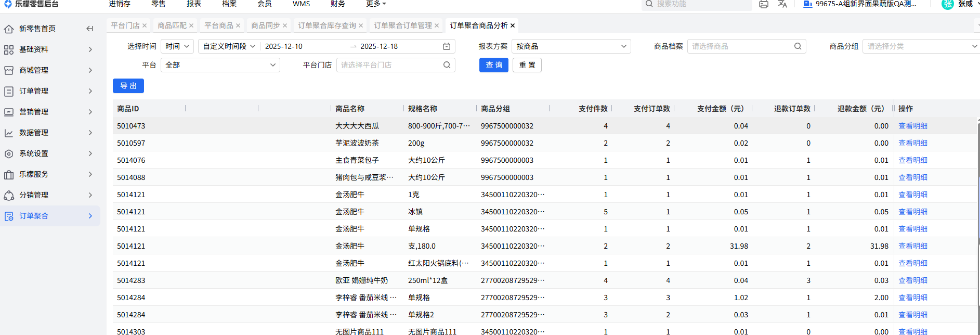Image resolution: width=980 pixels, height=335 pixels.
Task: Collapse the left sidebar menu
Action: [x=90, y=29]
